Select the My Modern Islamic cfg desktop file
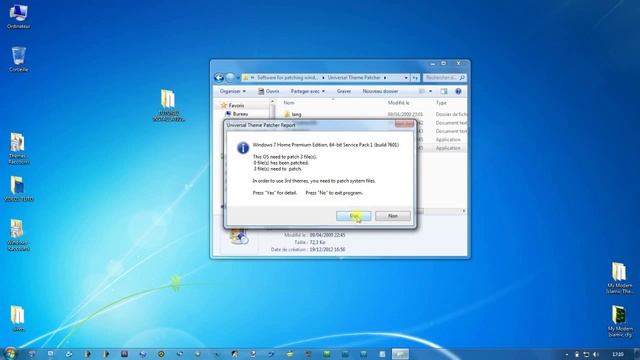This screenshot has width=640, height=360. click(x=619, y=321)
